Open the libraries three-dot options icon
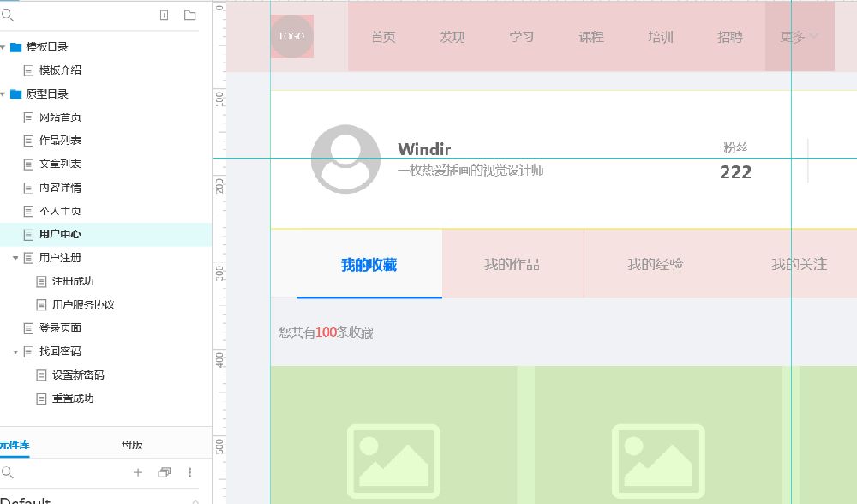 tap(190, 472)
